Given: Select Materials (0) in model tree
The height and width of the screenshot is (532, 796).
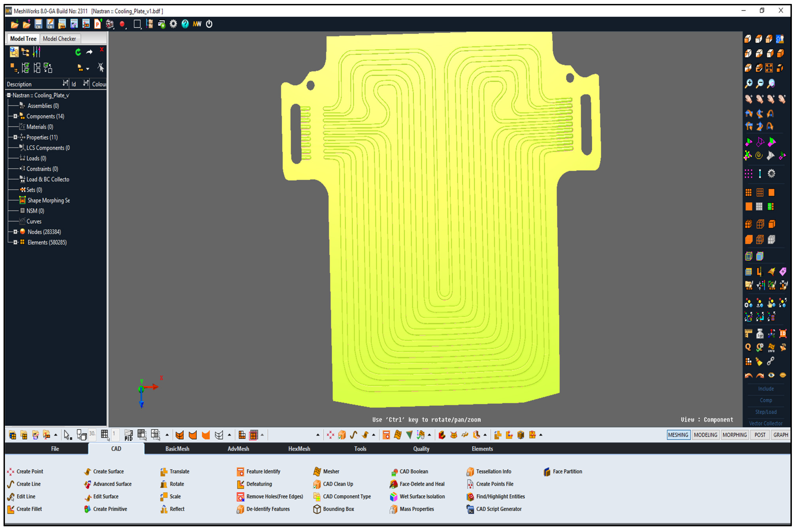Looking at the screenshot, I should [40, 127].
